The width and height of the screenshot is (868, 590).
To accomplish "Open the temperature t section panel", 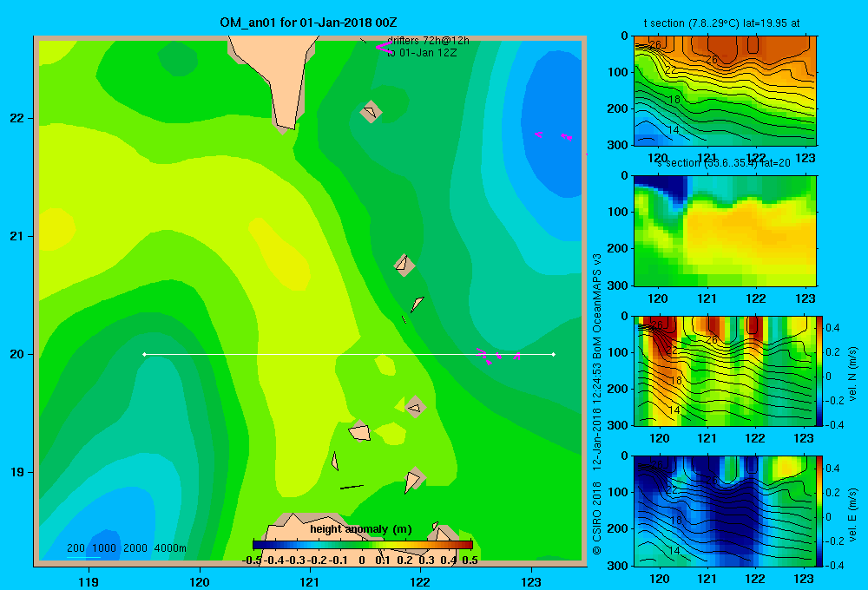I will coord(725,91).
